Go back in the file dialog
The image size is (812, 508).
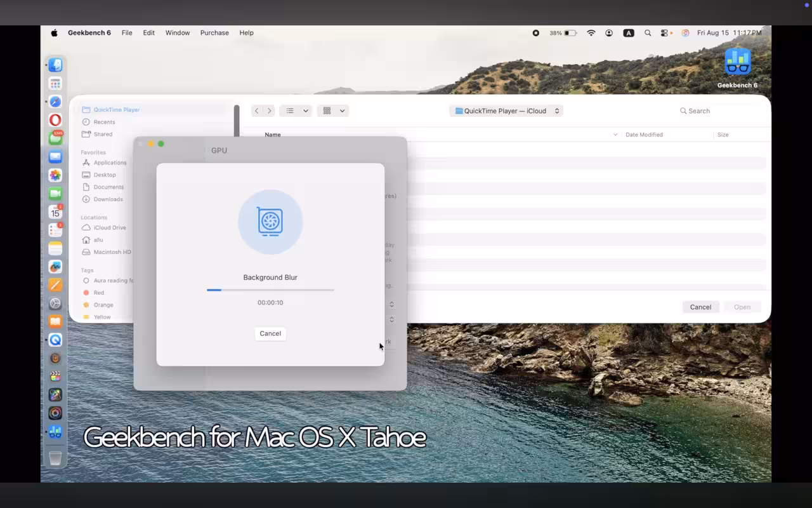coord(257,110)
